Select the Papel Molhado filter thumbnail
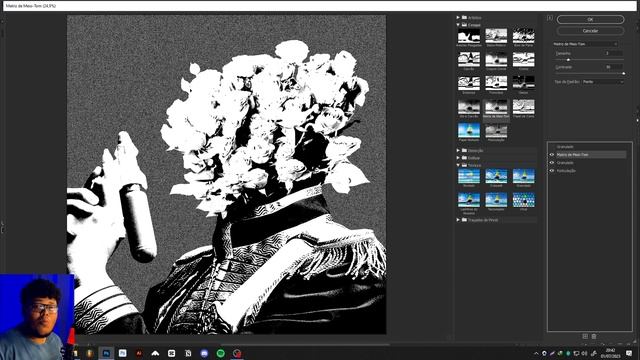 pos(469,131)
